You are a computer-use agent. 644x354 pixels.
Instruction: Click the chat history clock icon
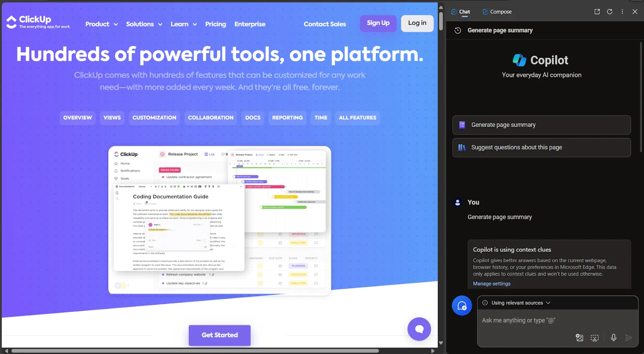tap(458, 30)
